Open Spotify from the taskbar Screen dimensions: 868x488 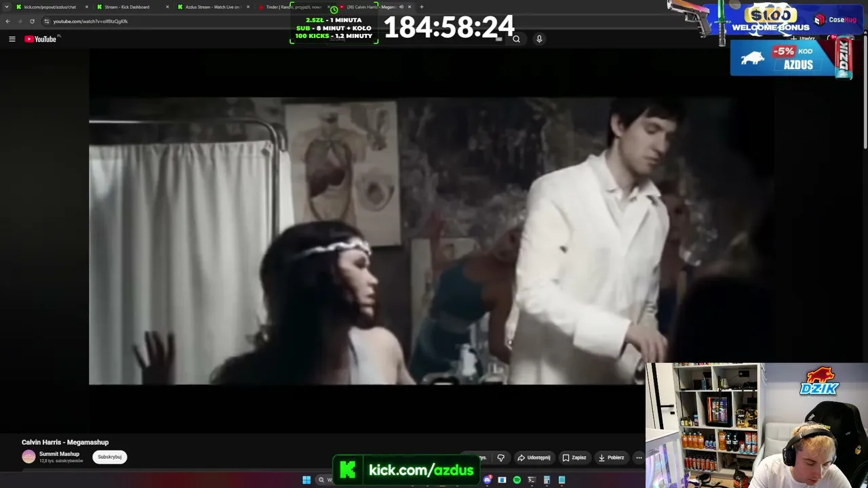(x=517, y=480)
